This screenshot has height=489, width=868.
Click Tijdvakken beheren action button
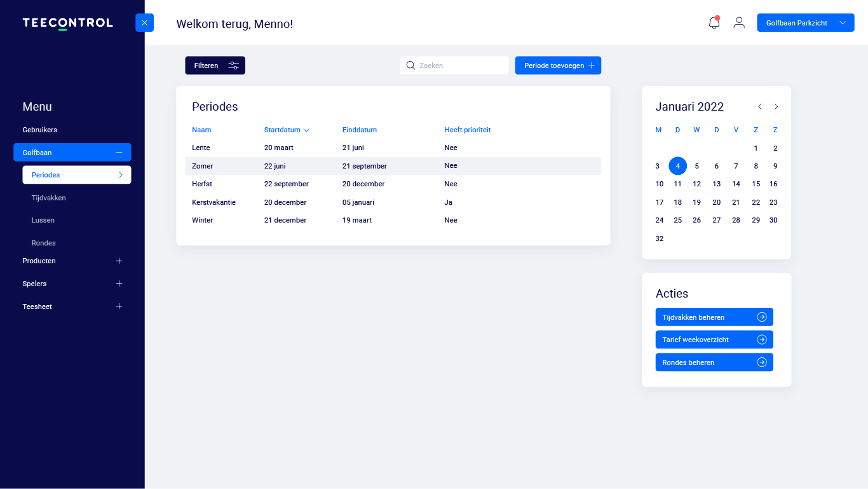(714, 317)
